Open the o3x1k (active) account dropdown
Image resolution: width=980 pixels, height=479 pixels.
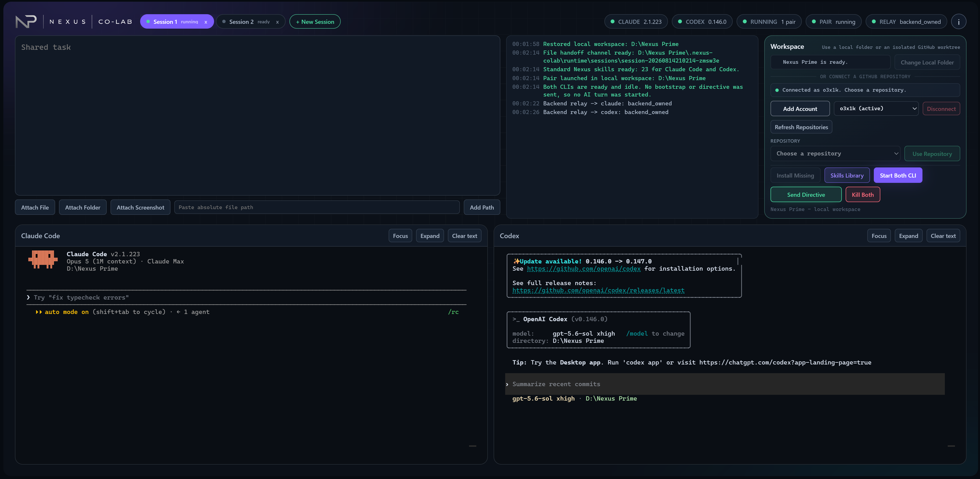876,109
